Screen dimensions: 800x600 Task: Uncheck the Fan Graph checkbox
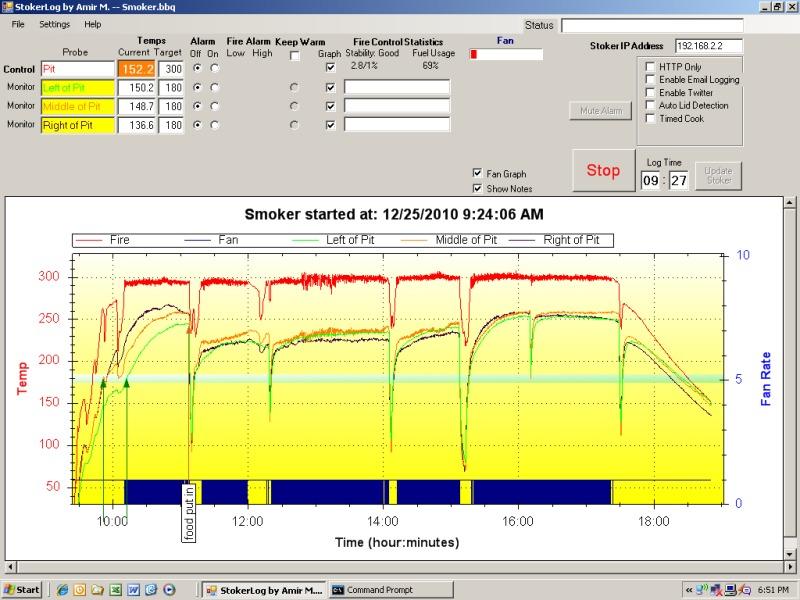[476, 174]
